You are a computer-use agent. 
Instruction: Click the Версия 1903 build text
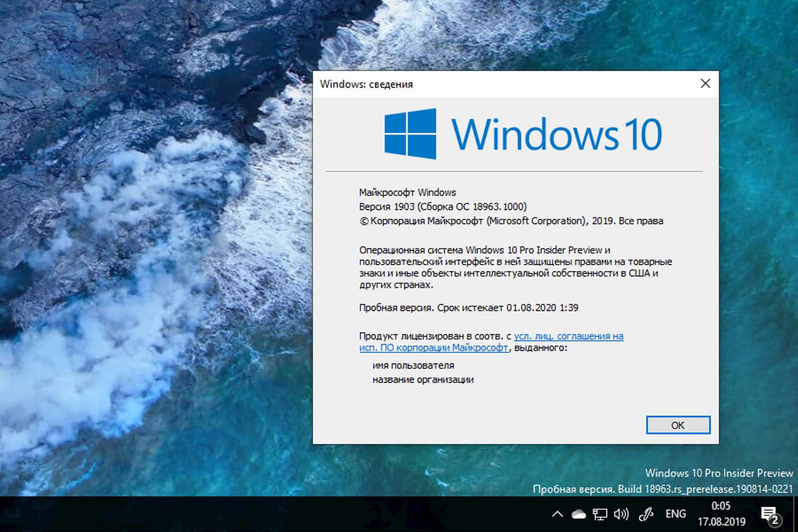pos(442,206)
